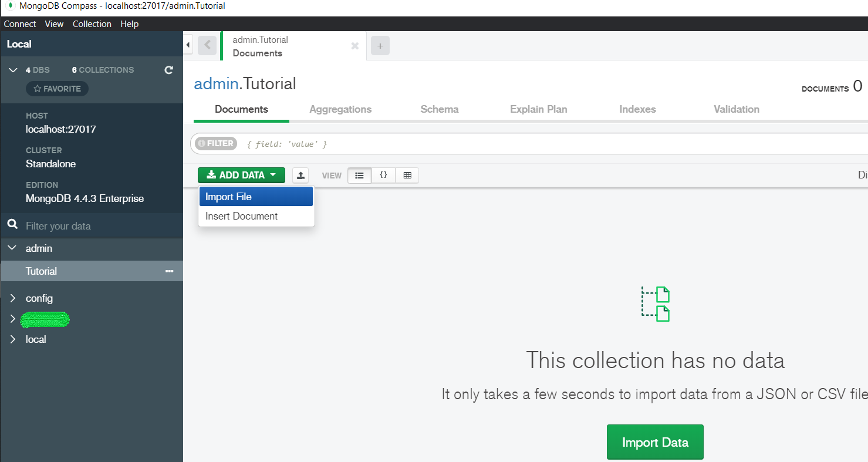Image resolution: width=868 pixels, height=462 pixels.
Task: Open the Connect menu
Action: (20, 24)
